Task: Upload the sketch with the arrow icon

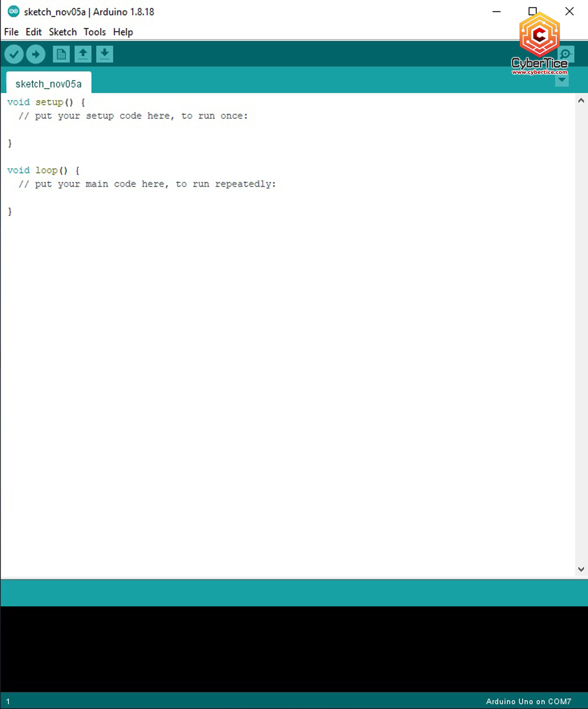Action: 36,54
